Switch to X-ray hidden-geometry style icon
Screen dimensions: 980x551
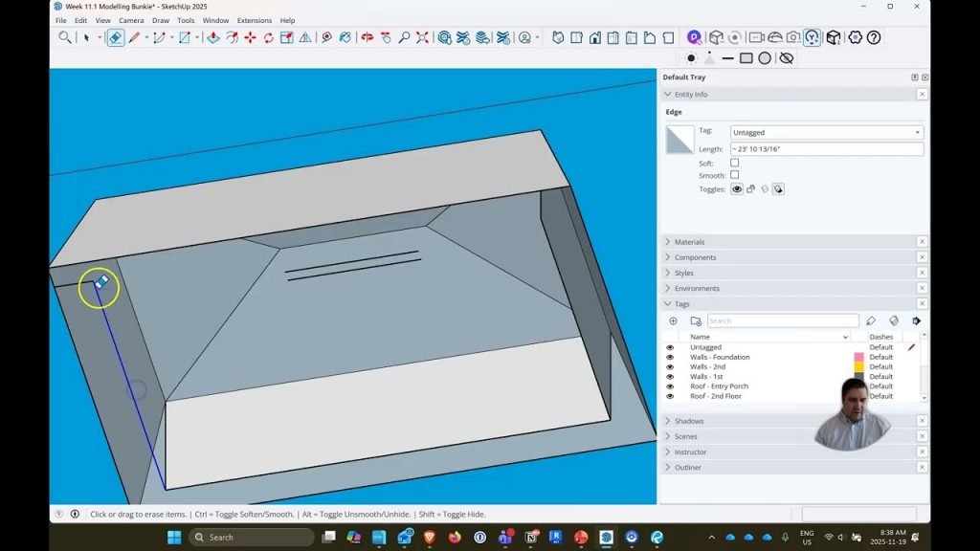[787, 58]
